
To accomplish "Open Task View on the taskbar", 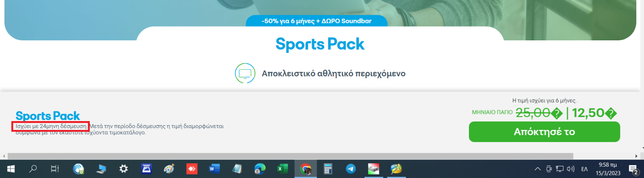I will (x=55, y=169).
